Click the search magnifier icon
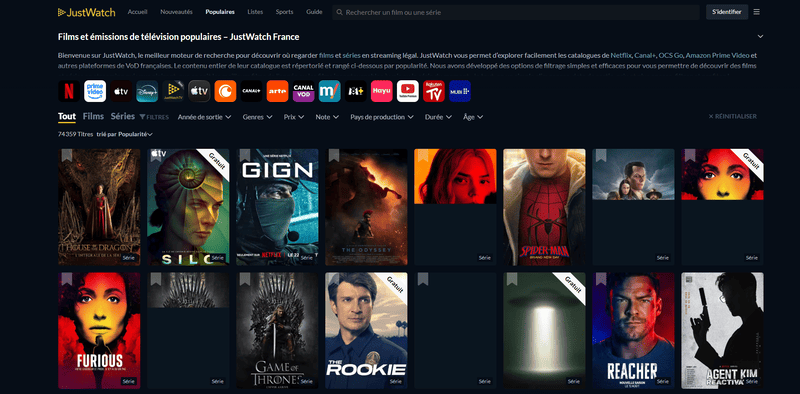Image resolution: width=800 pixels, height=394 pixels. (339, 12)
